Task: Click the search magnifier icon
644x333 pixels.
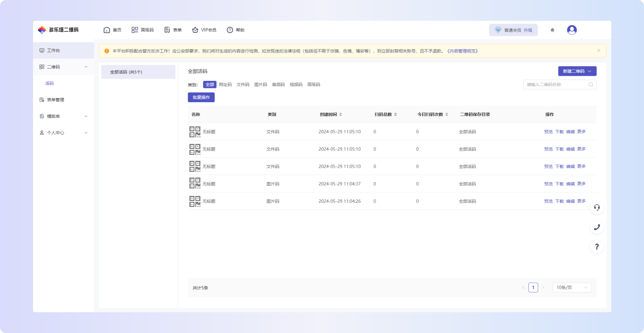Action: [590, 85]
